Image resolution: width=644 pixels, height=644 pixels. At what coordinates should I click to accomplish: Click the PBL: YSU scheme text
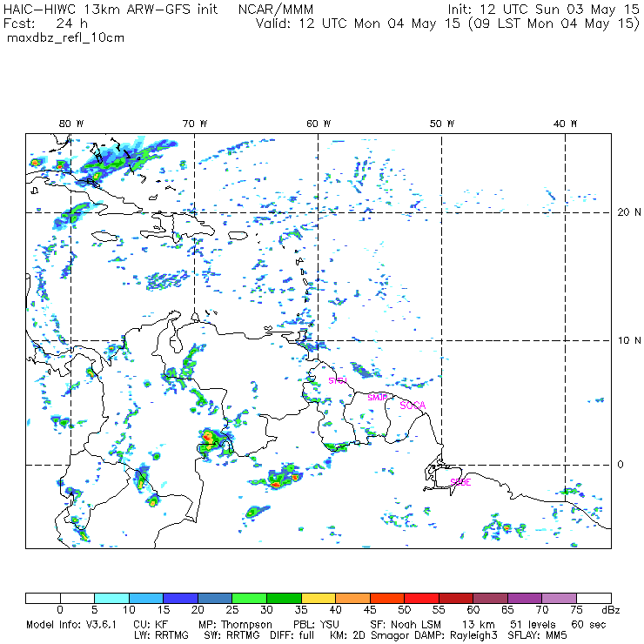click(x=316, y=625)
